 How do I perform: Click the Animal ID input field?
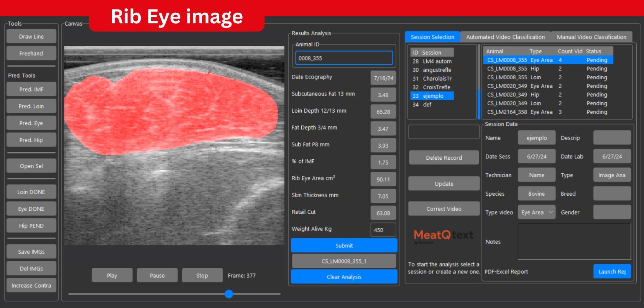pos(344,58)
